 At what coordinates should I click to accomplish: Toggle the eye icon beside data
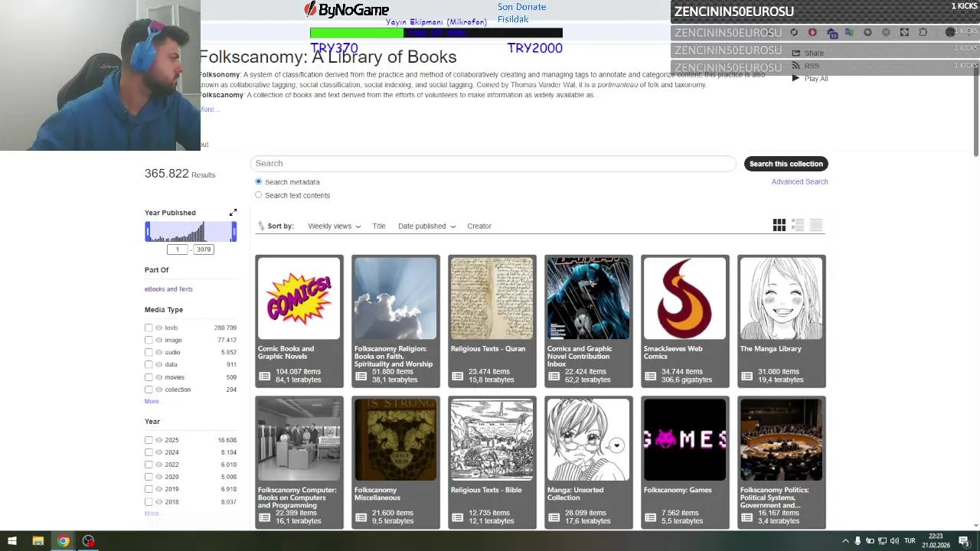click(158, 364)
